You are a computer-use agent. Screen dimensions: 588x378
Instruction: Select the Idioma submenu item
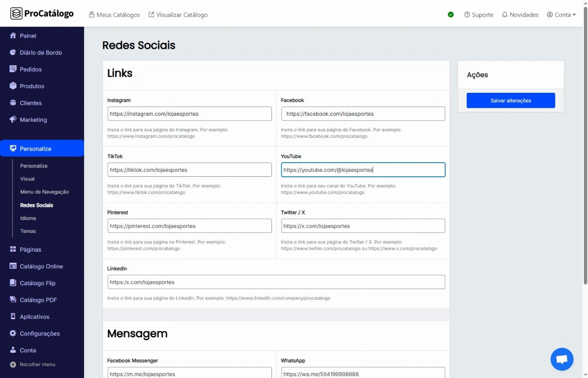tap(28, 218)
